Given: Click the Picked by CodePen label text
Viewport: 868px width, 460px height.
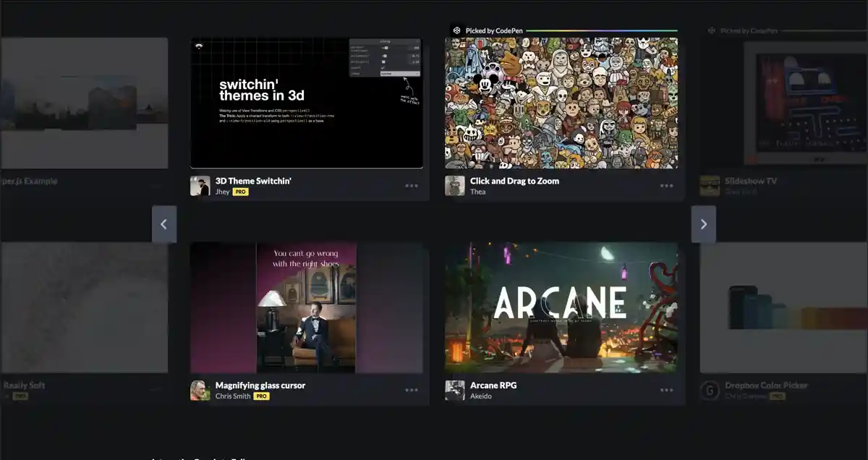Looking at the screenshot, I should pyautogui.click(x=494, y=31).
